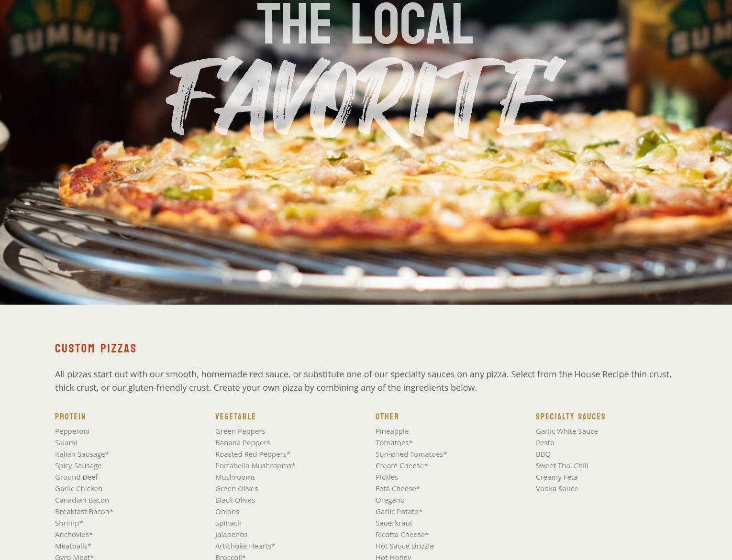The width and height of the screenshot is (732, 560).
Task: Select the Vodka Sauce option
Action: point(557,488)
